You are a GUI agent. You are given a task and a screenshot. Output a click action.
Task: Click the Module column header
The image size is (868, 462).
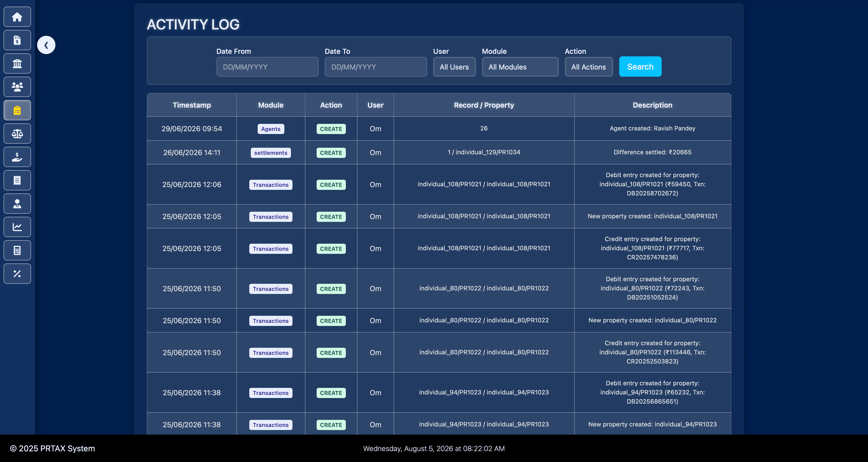coord(271,105)
